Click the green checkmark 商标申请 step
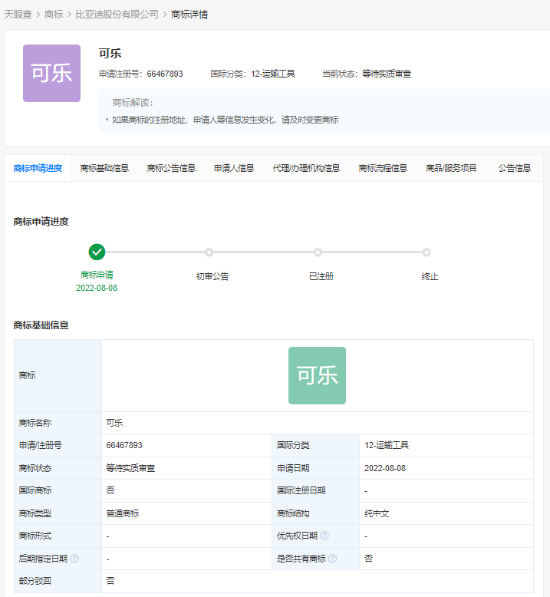Image resolution: width=550 pixels, height=597 pixels. click(x=97, y=252)
